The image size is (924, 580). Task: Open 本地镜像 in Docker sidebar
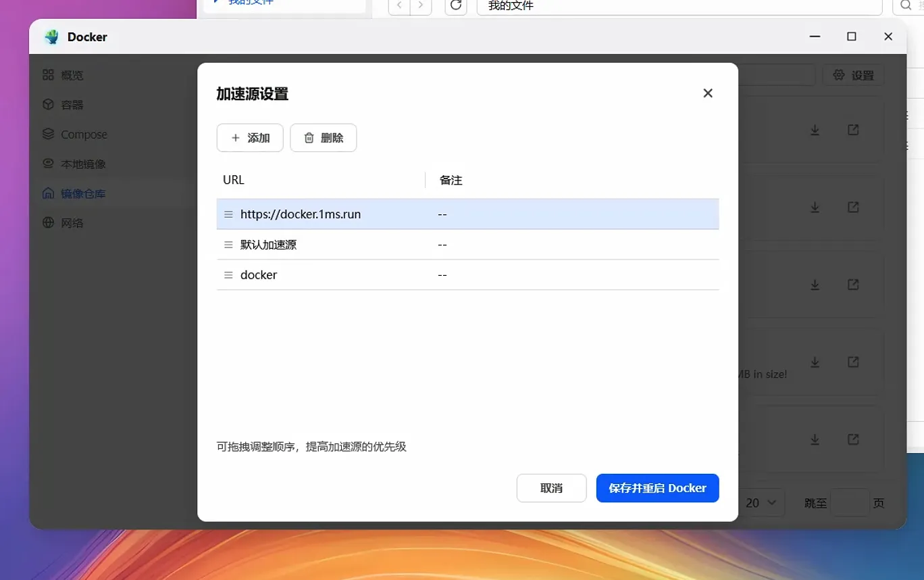coord(74,164)
